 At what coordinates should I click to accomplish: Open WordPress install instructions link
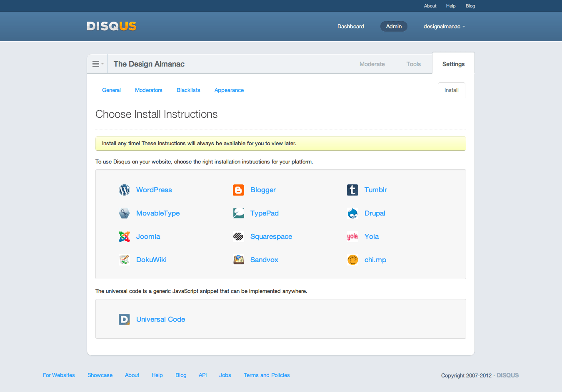pos(154,190)
